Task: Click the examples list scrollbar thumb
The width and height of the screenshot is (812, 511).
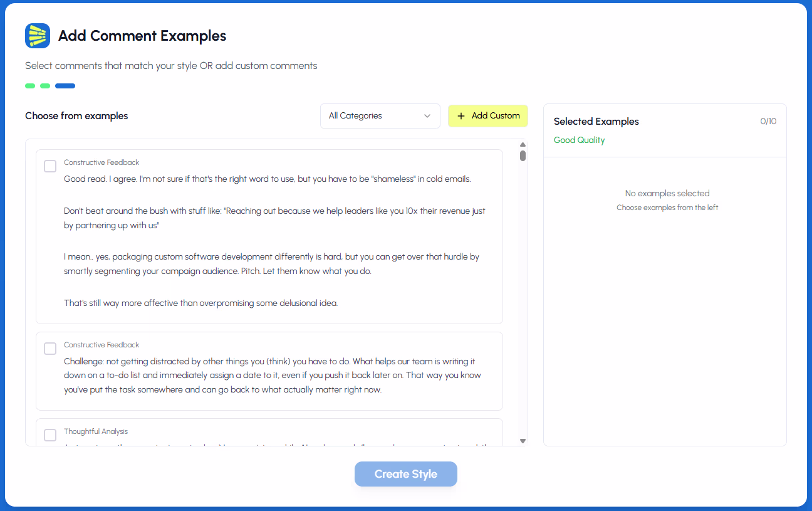Action: click(x=522, y=157)
